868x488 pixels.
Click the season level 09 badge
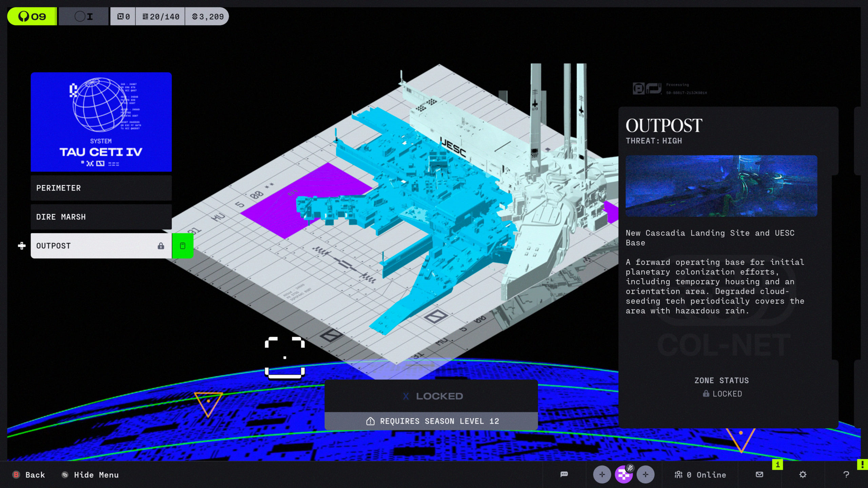click(32, 16)
